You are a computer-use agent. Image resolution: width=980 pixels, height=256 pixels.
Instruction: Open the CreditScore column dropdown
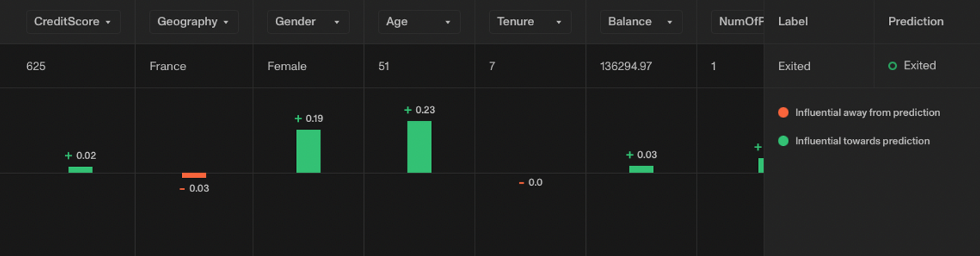click(73, 22)
